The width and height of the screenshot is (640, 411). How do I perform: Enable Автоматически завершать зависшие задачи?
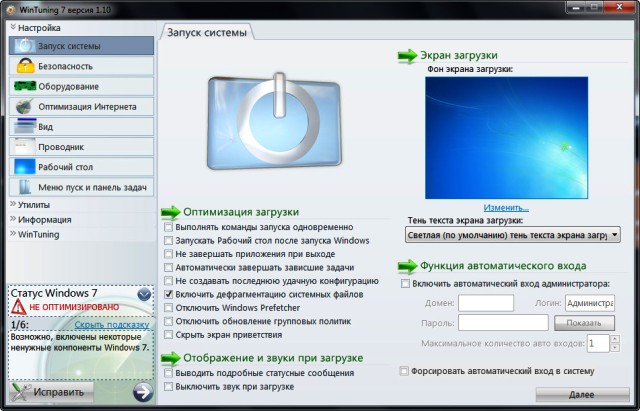pos(169,267)
